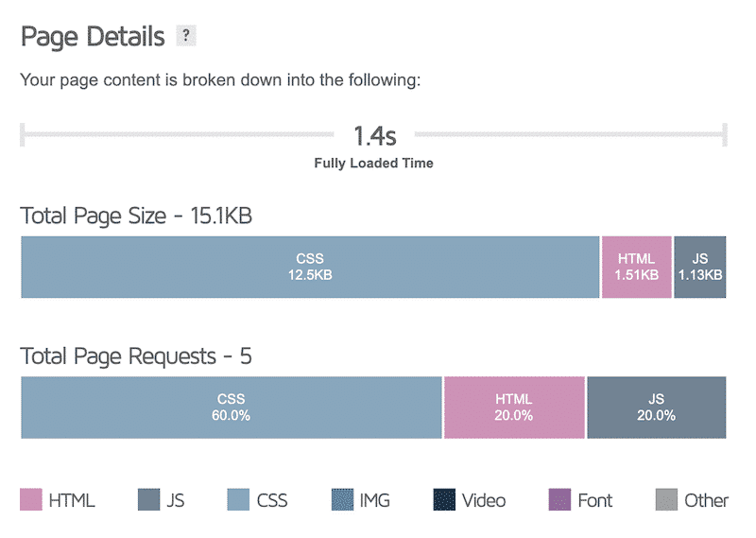Select the CSS 60.0% requests bar
The height and width of the screenshot is (538, 756).
[x=232, y=408]
